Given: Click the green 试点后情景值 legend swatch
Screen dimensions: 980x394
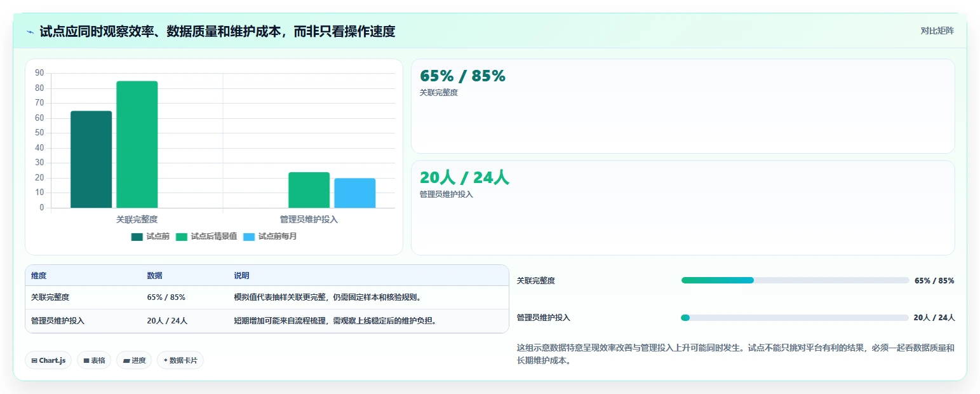Looking at the screenshot, I should 182,237.
